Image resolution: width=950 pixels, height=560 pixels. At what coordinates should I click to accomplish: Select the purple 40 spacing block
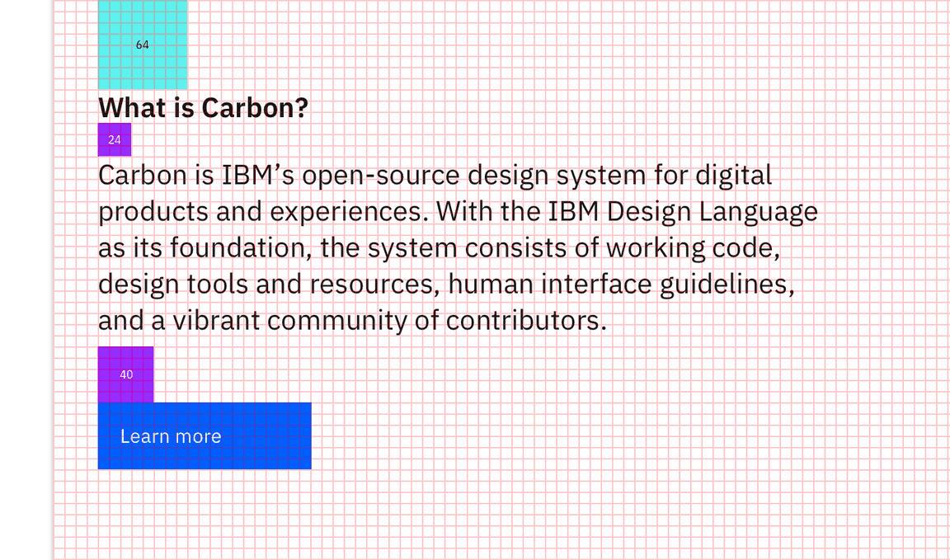click(125, 374)
